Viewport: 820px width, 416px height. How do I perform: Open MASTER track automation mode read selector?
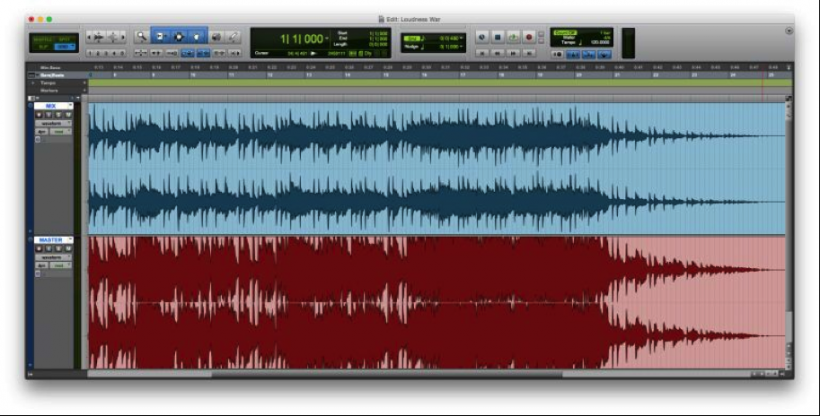click(61, 266)
